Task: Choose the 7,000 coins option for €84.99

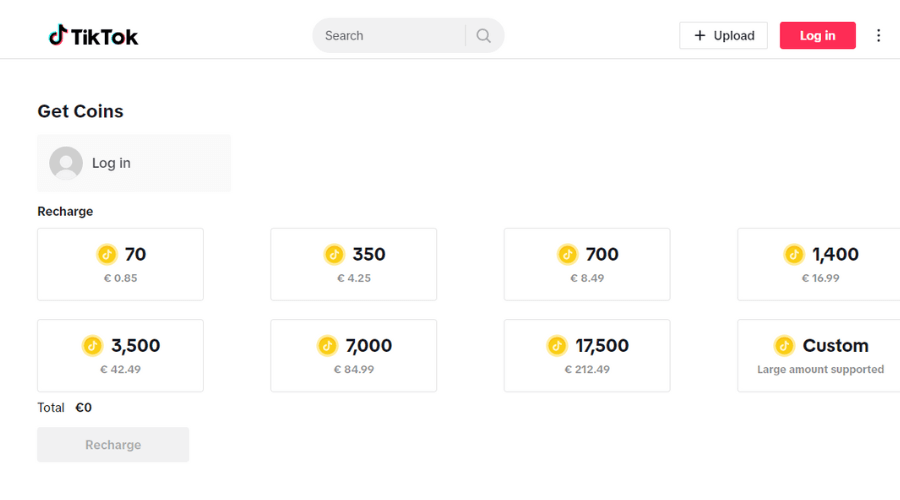Action: (x=353, y=356)
